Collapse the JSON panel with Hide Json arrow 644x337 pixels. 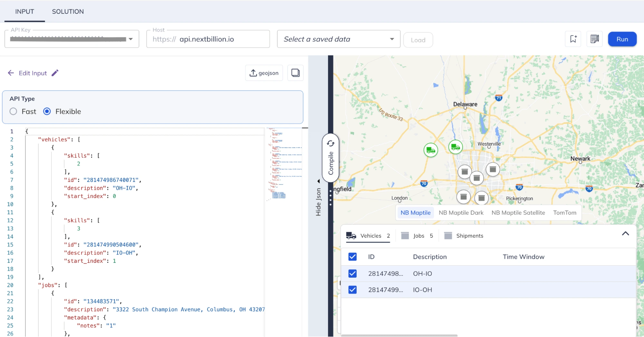coord(319,181)
